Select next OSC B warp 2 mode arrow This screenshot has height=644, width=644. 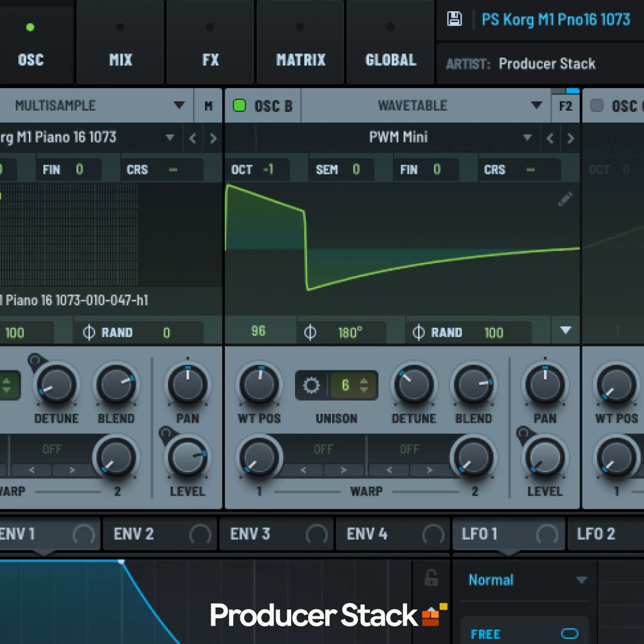pyautogui.click(x=430, y=470)
